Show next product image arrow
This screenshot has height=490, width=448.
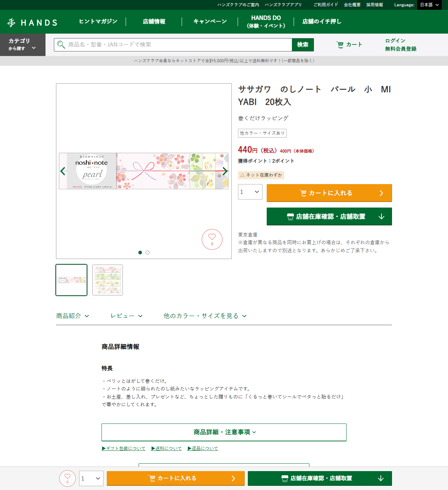(225, 171)
